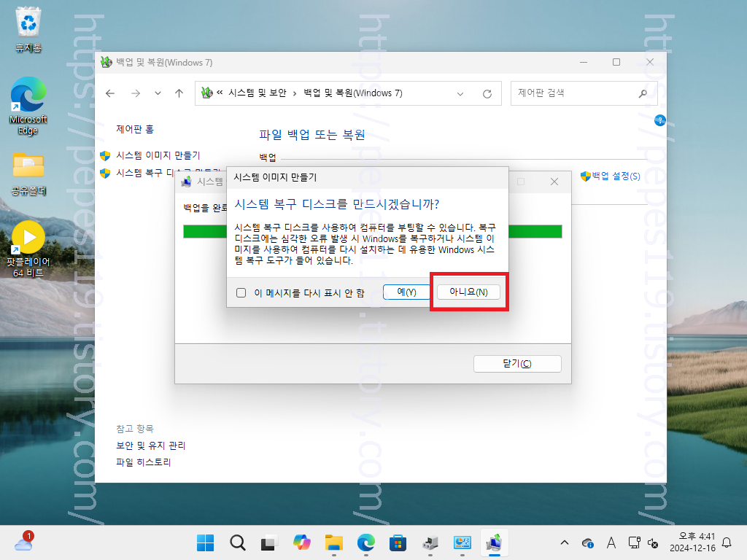Open 팟플레이어 64 비트 shortcut
Viewport: 747px width, 560px height.
pos(28,249)
